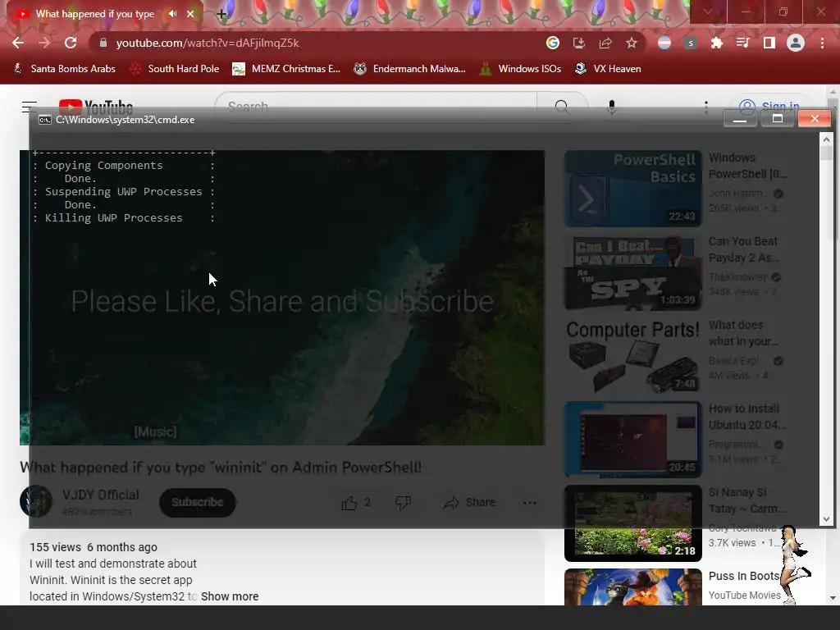
Task: Like the video with thumbs up
Action: tap(356, 503)
